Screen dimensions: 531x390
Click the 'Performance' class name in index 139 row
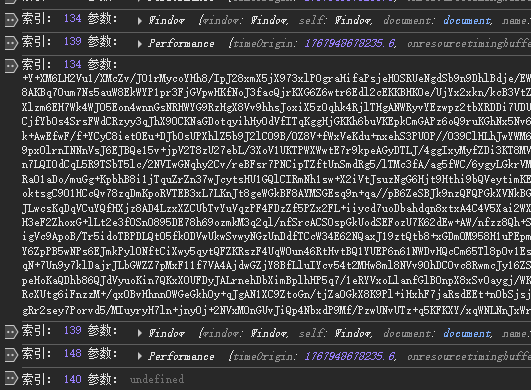pyautogui.click(x=182, y=44)
